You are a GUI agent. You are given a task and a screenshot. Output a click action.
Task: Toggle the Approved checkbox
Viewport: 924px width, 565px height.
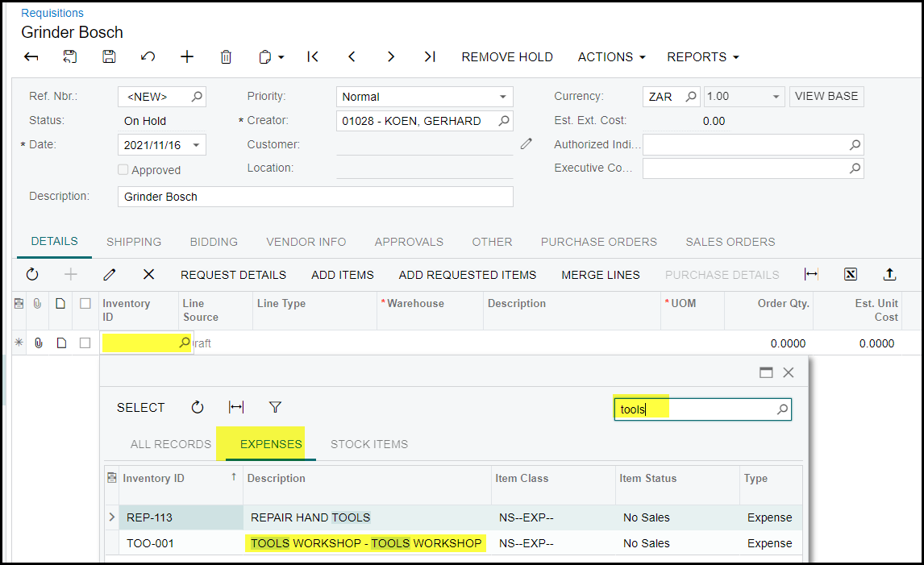pos(123,170)
